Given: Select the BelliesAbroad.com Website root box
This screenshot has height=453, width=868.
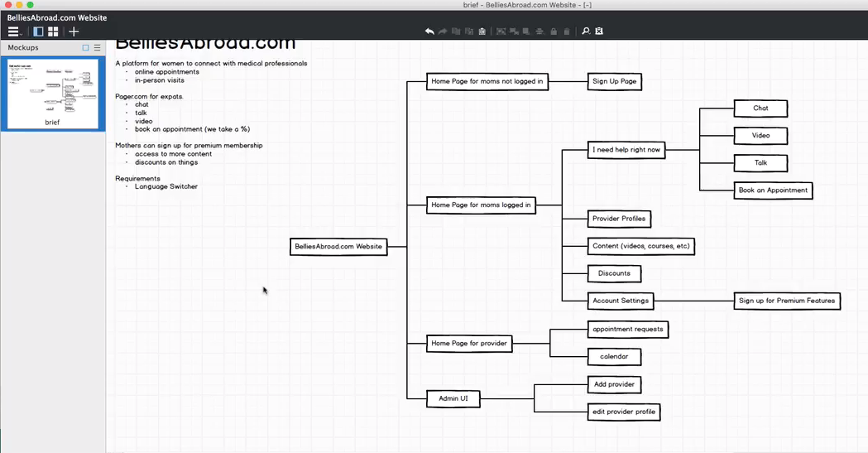Looking at the screenshot, I should coord(338,247).
